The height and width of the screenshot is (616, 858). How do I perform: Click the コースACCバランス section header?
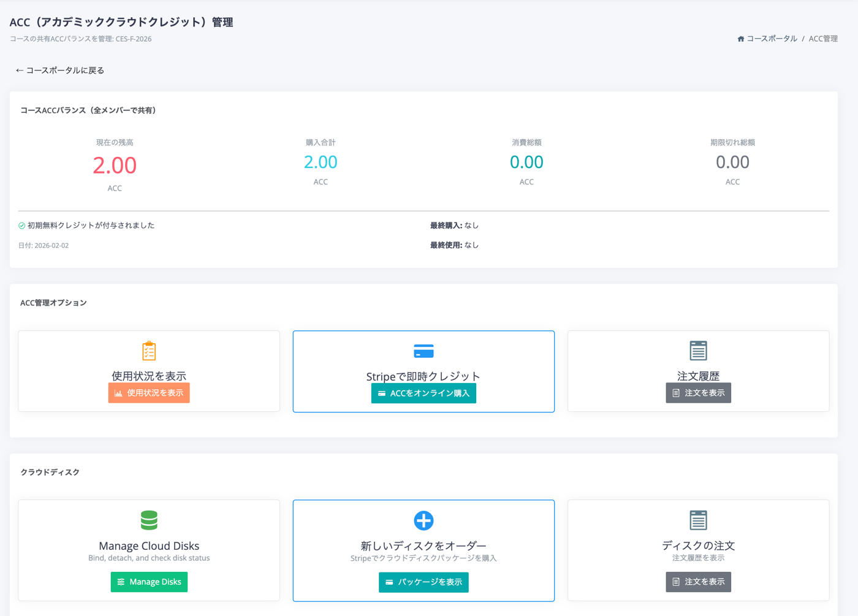(89, 111)
